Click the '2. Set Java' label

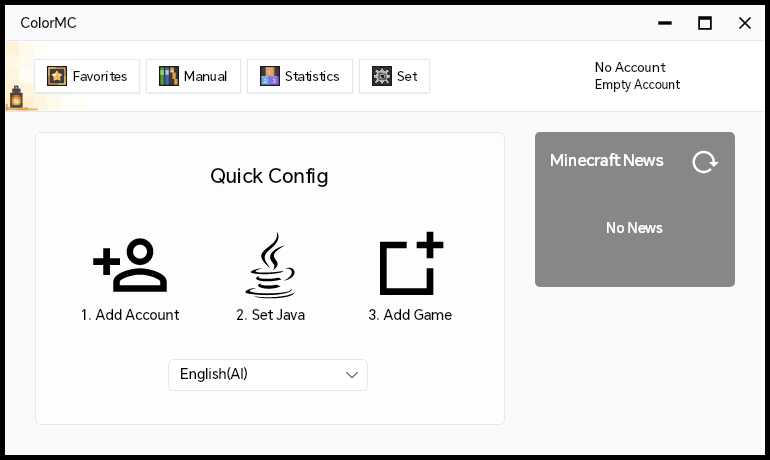click(x=271, y=315)
